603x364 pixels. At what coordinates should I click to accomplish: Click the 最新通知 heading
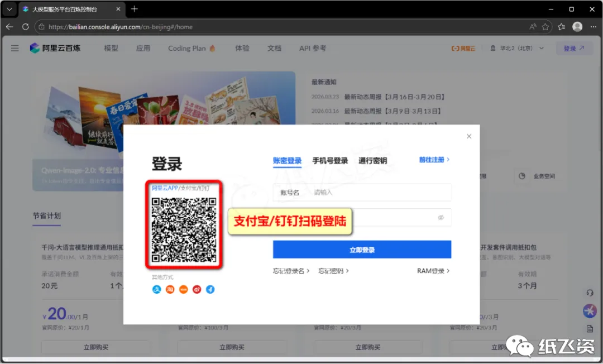point(324,82)
